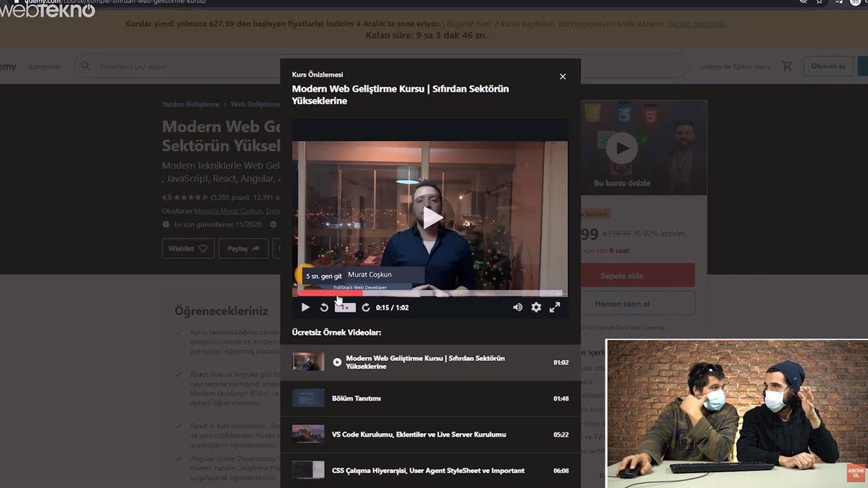868x488 pixels.
Task: Click the Paylaş share button
Action: 243,249
